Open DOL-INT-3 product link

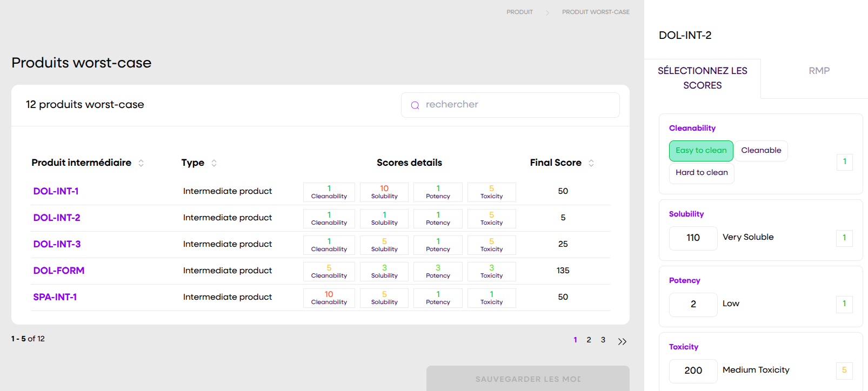pyautogui.click(x=57, y=244)
